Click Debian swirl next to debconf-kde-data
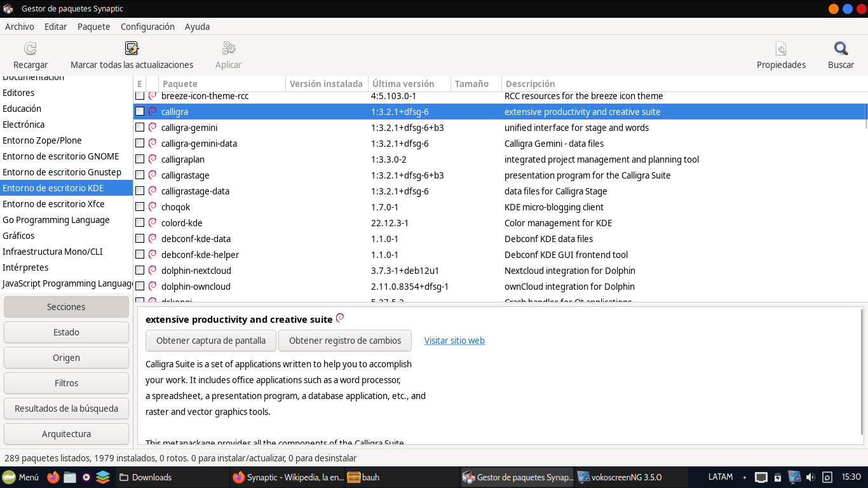Screen dimensions: 868x488 [x=153, y=238]
